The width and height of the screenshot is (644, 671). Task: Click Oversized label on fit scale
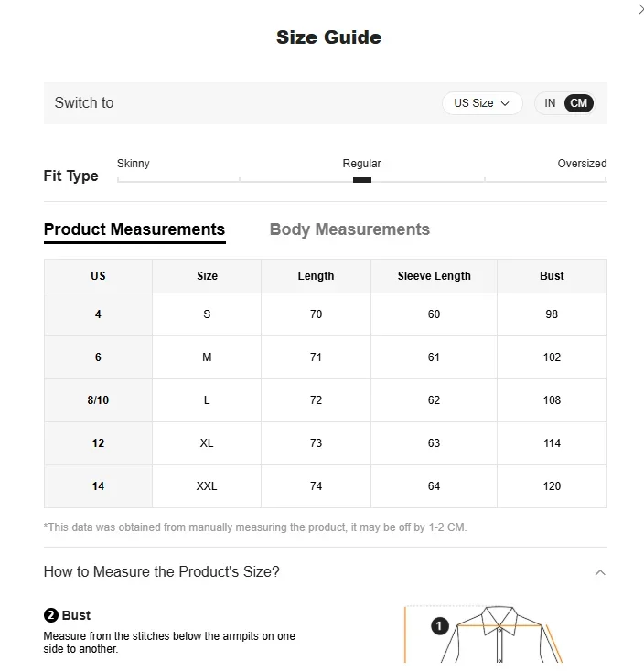pyautogui.click(x=582, y=164)
